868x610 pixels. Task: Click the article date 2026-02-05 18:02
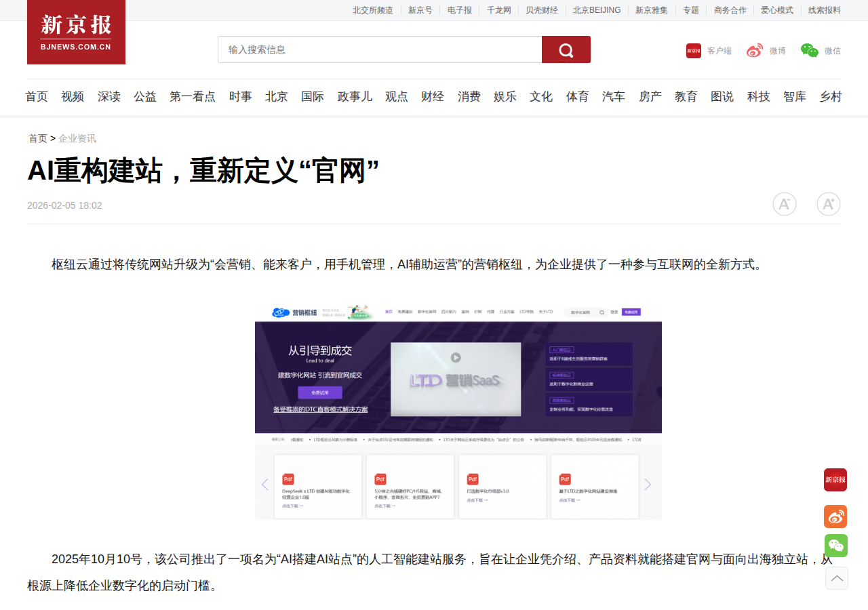pyautogui.click(x=64, y=205)
